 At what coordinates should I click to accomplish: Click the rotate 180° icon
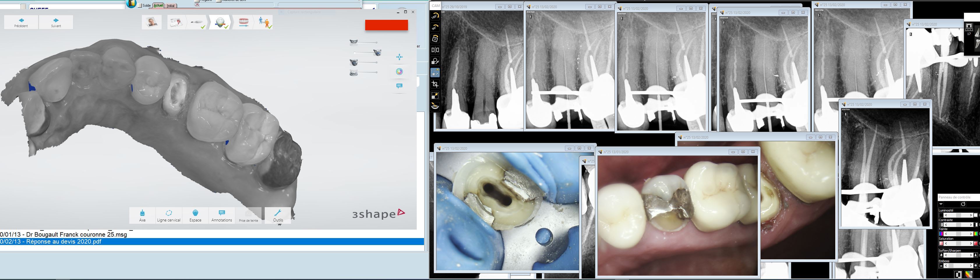point(435,16)
